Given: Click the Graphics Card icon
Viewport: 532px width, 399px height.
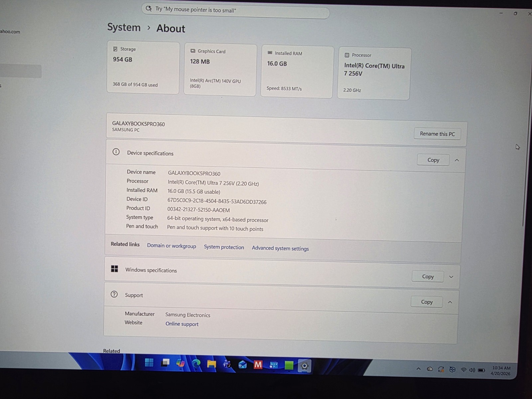Looking at the screenshot, I should point(193,51).
